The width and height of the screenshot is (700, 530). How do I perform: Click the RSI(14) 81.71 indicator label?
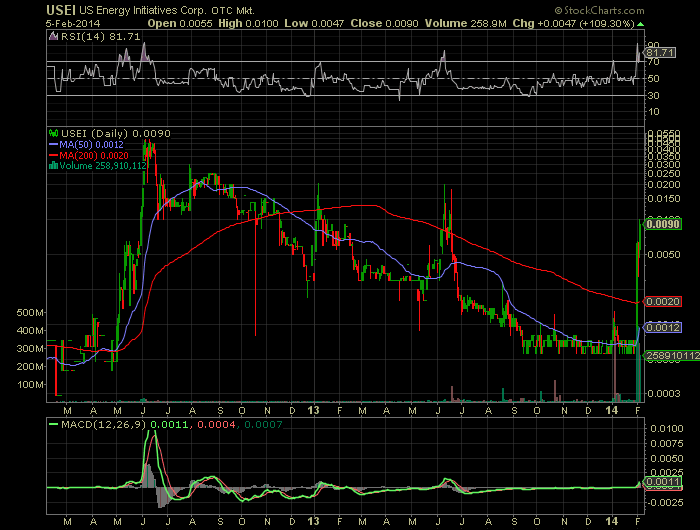[x=100, y=37]
